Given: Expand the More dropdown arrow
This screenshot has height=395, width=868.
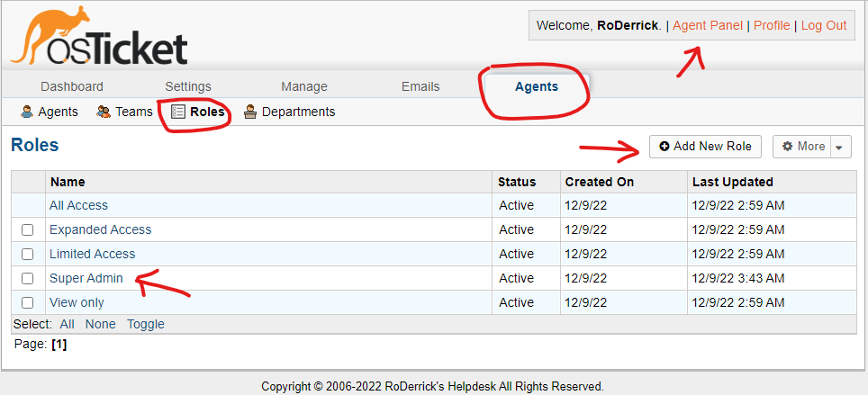Looking at the screenshot, I should [x=840, y=147].
